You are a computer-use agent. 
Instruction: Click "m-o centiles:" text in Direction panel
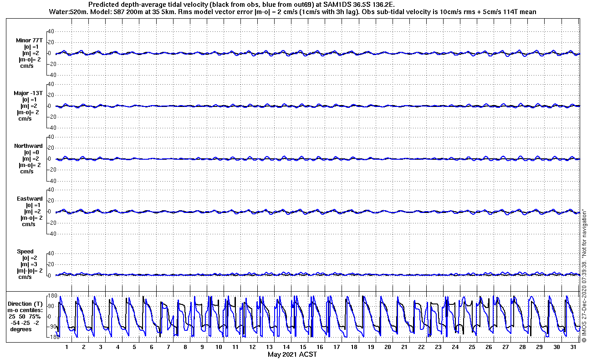click(x=25, y=310)
